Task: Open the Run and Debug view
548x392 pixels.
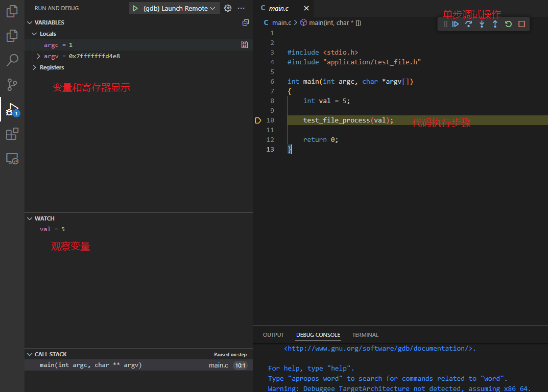Action: pos(13,109)
